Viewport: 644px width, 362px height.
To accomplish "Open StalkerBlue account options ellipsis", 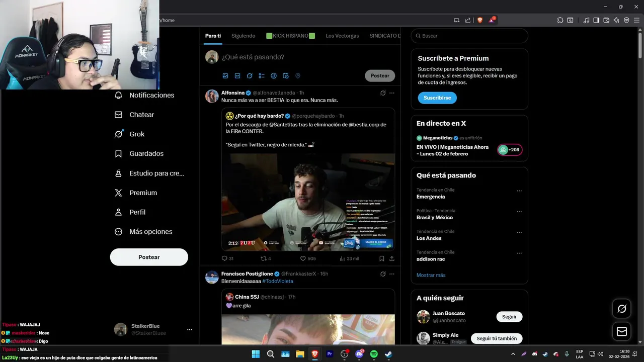I will tap(190, 330).
